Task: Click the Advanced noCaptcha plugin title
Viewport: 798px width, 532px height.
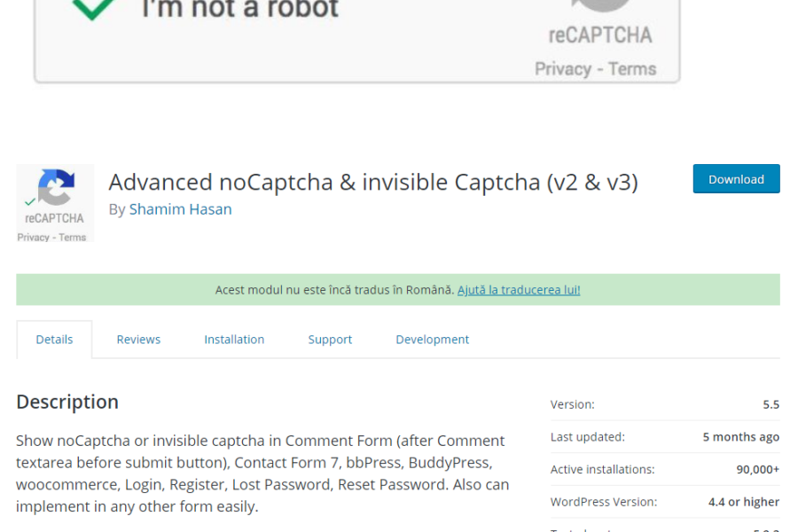Action: point(372,182)
